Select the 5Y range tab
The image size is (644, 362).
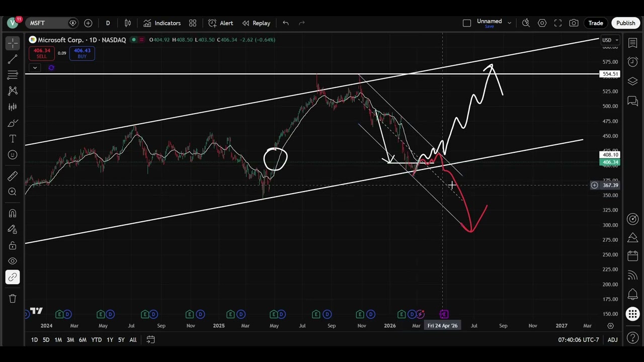[x=121, y=340]
